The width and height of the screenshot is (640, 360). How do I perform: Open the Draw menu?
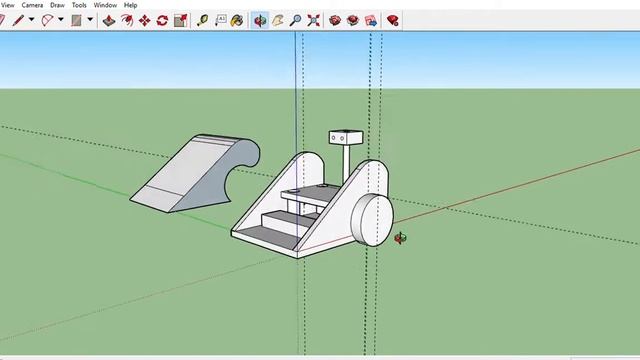point(57,5)
